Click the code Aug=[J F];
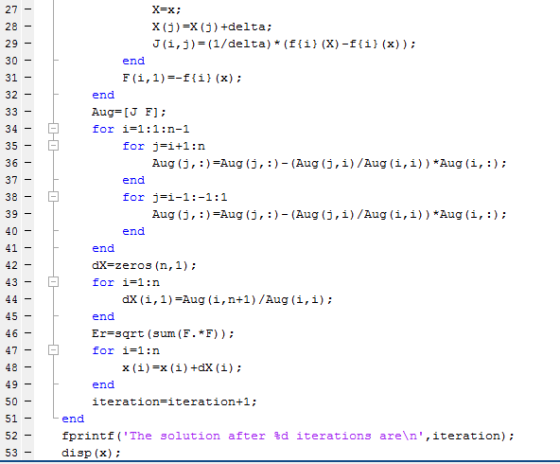 tap(129, 112)
